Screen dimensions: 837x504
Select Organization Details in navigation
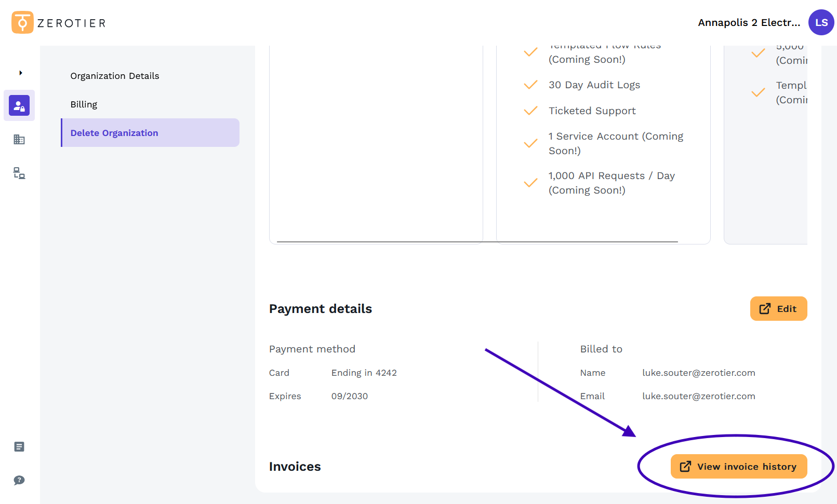point(114,76)
